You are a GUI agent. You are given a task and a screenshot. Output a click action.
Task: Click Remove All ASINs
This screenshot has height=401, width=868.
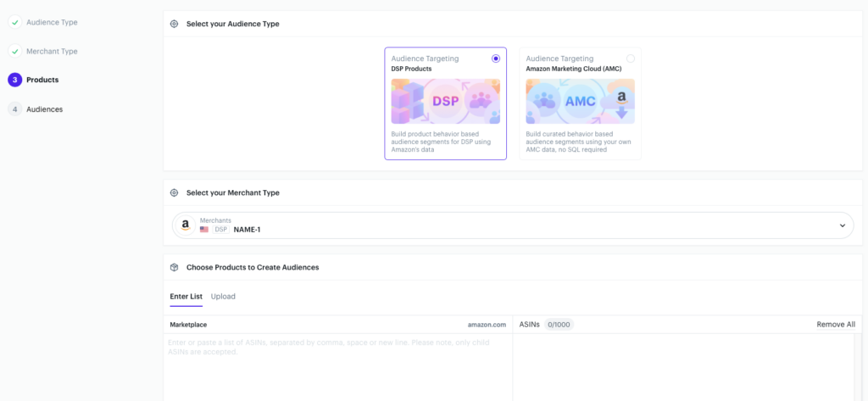(836, 325)
